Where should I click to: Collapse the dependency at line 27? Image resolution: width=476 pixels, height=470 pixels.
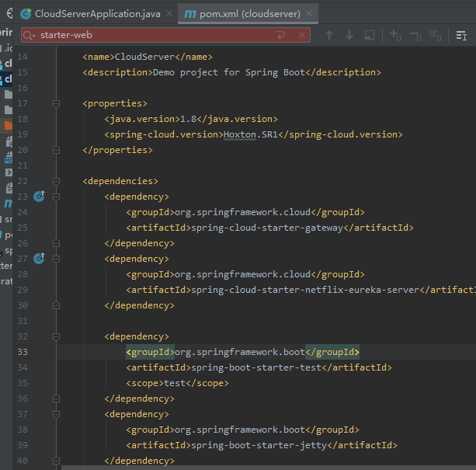[56, 259]
